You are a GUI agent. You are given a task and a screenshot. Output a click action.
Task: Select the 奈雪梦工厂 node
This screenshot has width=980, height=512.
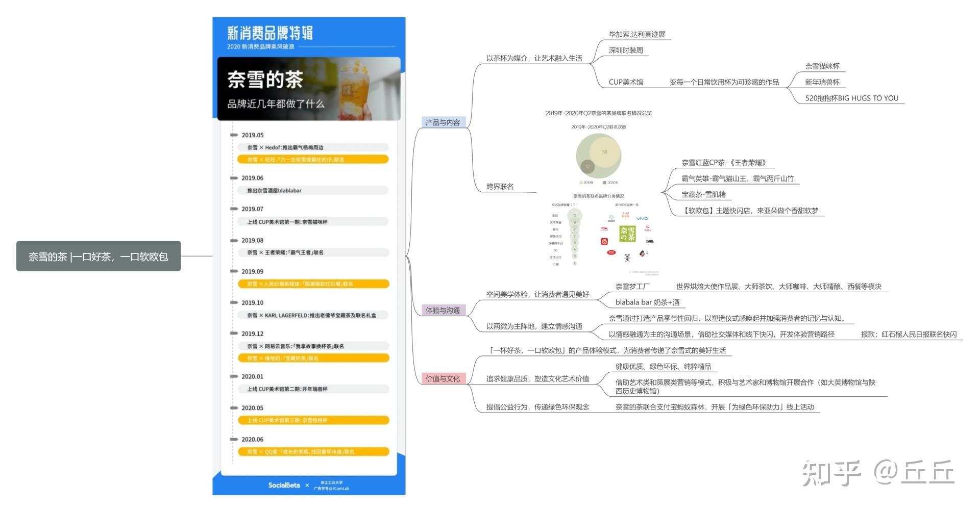pyautogui.click(x=632, y=287)
